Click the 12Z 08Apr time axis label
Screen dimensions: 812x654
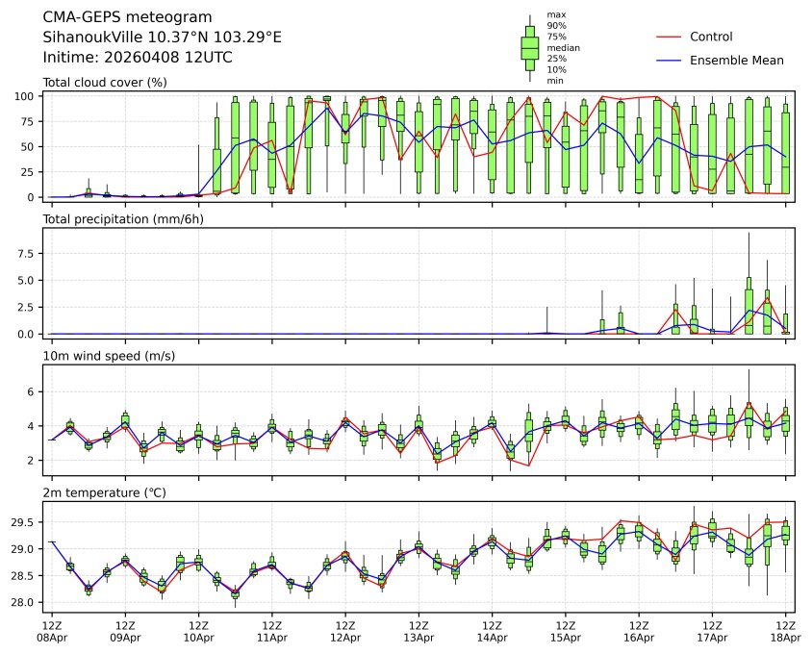tap(52, 631)
